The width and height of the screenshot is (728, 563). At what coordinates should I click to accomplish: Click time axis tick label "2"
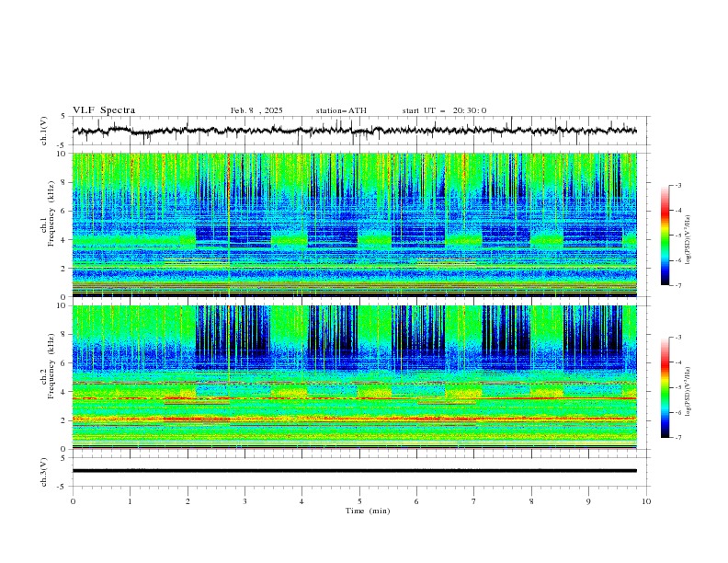(188, 501)
